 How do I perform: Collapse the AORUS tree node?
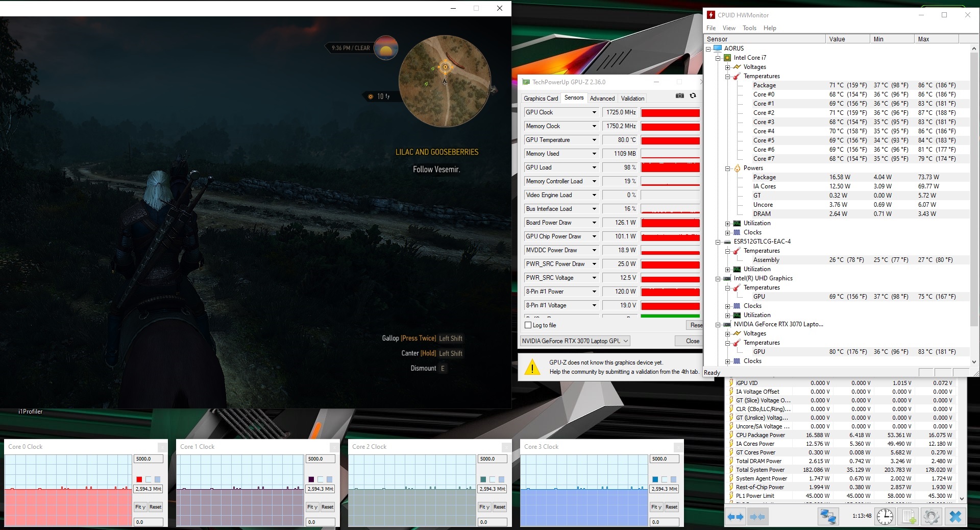(x=708, y=49)
